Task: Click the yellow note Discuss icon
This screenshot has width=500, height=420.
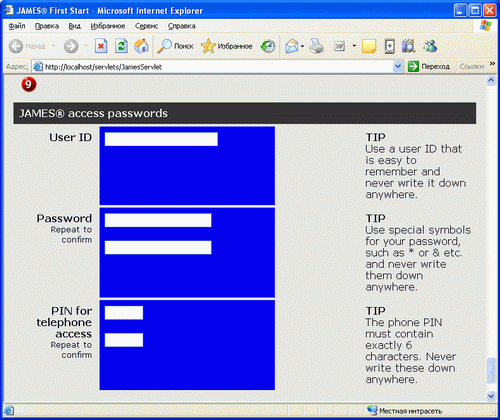Action: [369, 46]
